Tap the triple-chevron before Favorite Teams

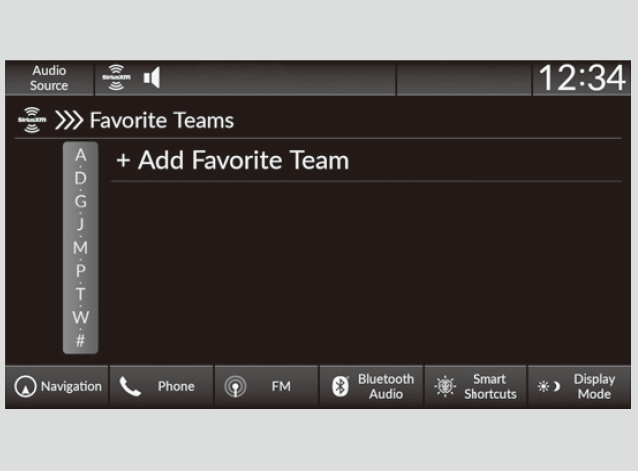(69, 121)
